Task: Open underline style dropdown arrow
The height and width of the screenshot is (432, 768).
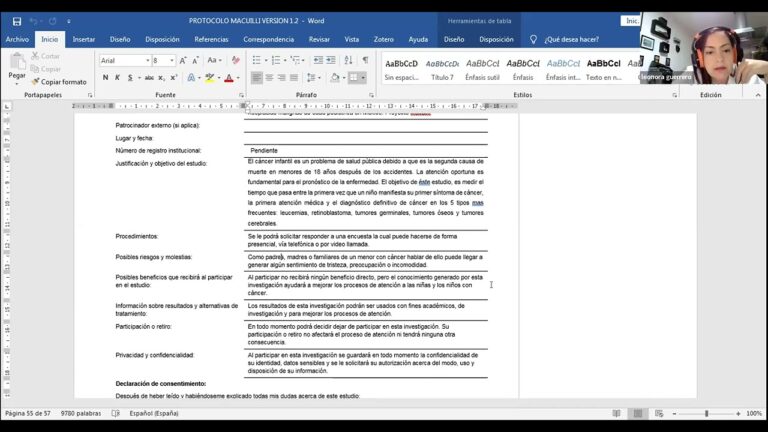Action: click(139, 77)
